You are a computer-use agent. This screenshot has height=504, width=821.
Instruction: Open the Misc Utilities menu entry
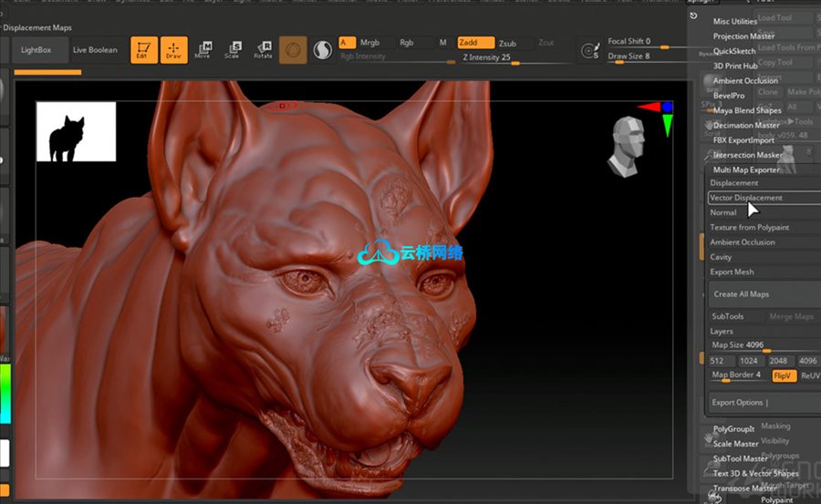[x=734, y=21]
